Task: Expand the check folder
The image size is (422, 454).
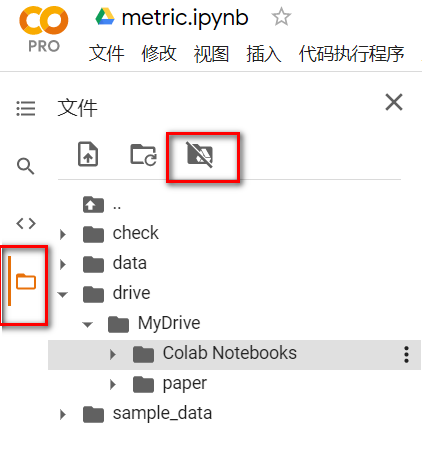Action: tap(63, 234)
